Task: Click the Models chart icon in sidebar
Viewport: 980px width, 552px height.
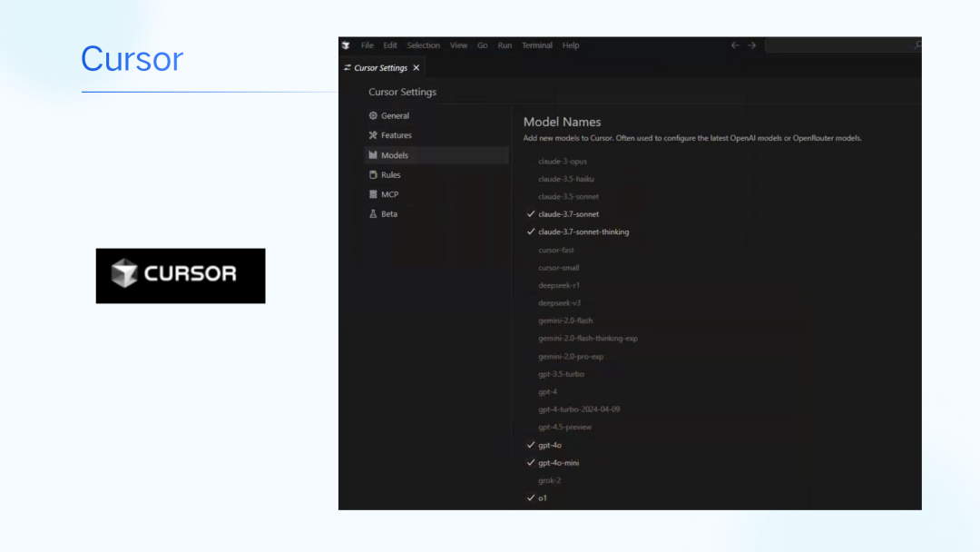Action: point(373,155)
